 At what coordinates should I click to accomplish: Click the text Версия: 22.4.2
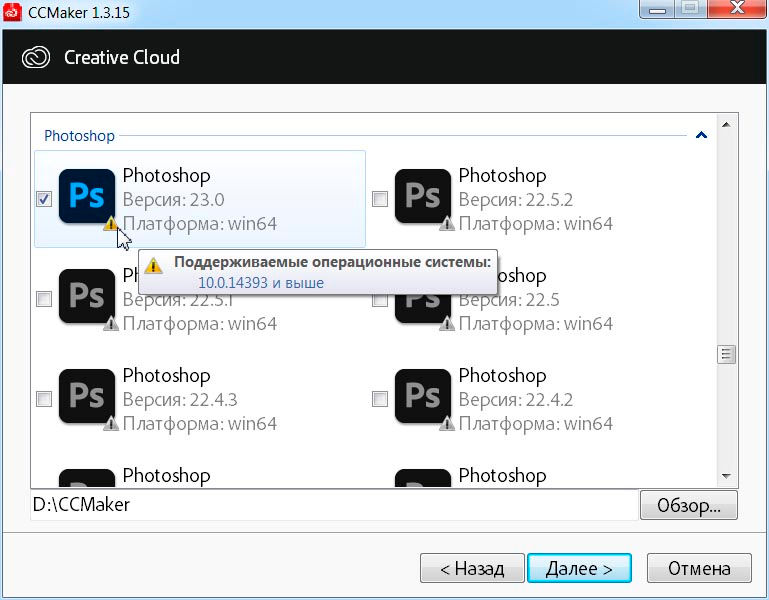516,400
